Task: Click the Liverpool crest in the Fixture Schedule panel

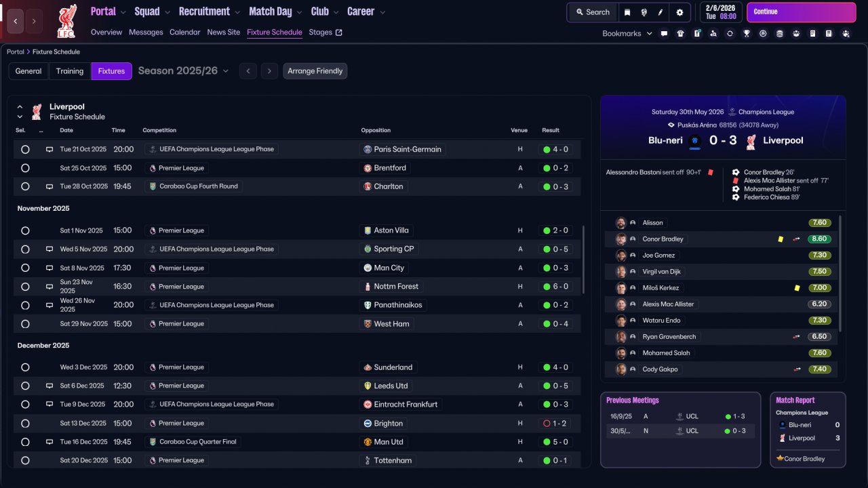Action: tap(37, 112)
